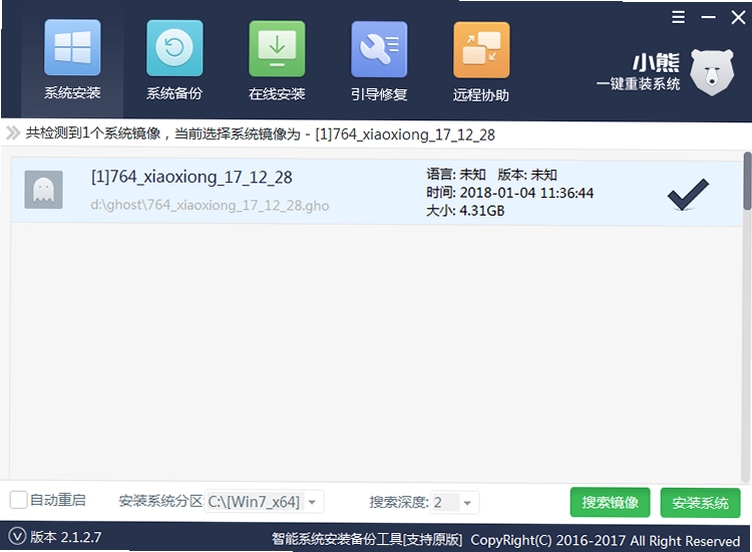
Task: Select the [1]764_xiaoxiong_17_12_28 image name
Action: [191, 177]
